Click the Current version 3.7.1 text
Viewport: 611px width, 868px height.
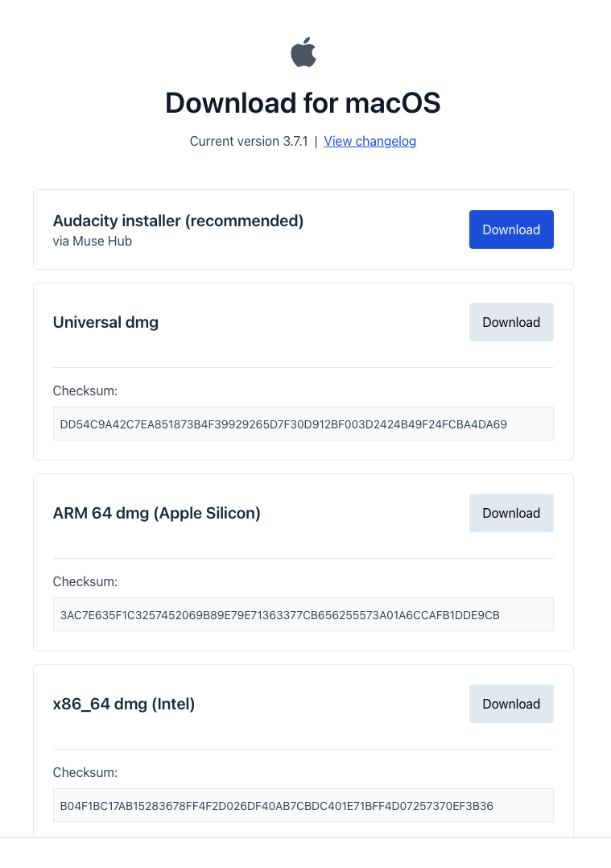click(x=248, y=141)
